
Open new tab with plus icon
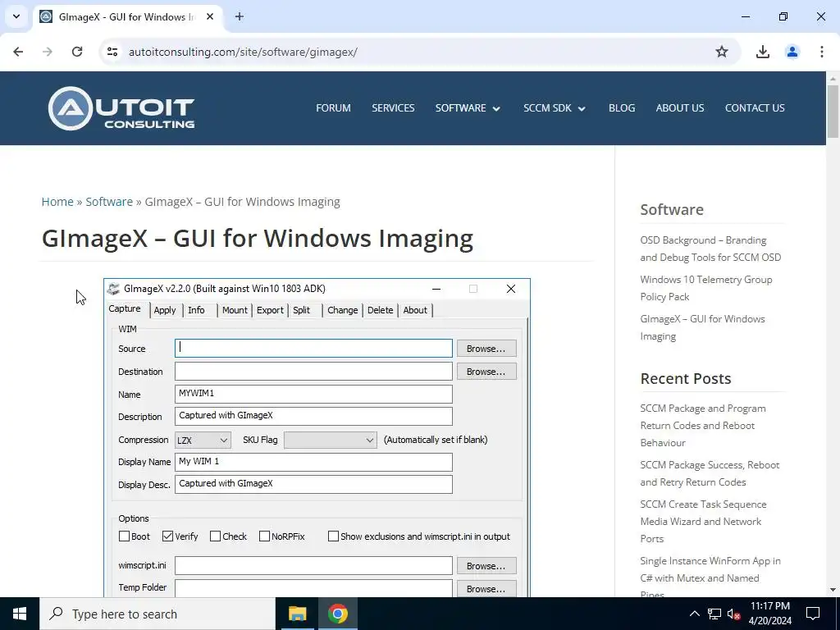pos(240,16)
